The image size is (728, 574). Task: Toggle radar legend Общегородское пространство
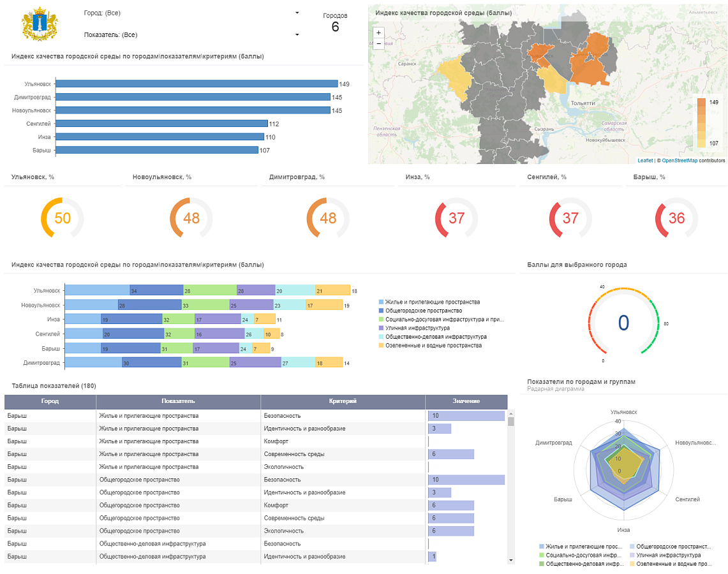point(671,547)
